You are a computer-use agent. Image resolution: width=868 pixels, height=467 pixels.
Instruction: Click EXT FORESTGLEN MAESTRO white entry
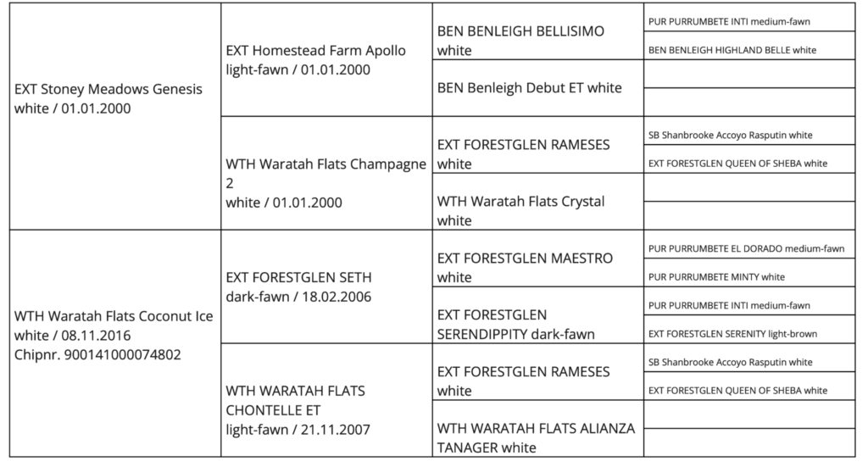tap(525, 259)
